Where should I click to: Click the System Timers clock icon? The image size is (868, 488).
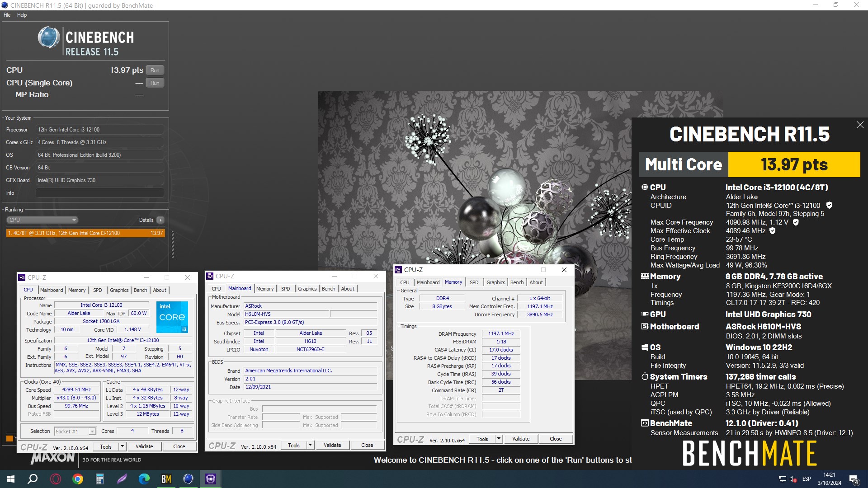pos(645,376)
